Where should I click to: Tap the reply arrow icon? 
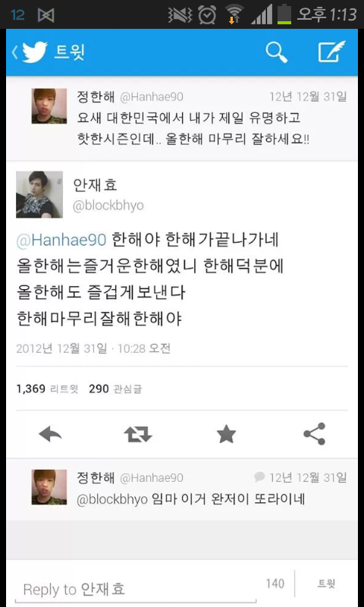tap(50, 435)
